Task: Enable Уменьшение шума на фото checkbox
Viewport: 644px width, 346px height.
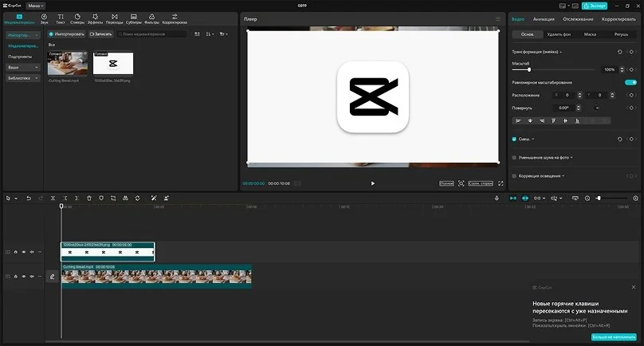Action: [514, 157]
